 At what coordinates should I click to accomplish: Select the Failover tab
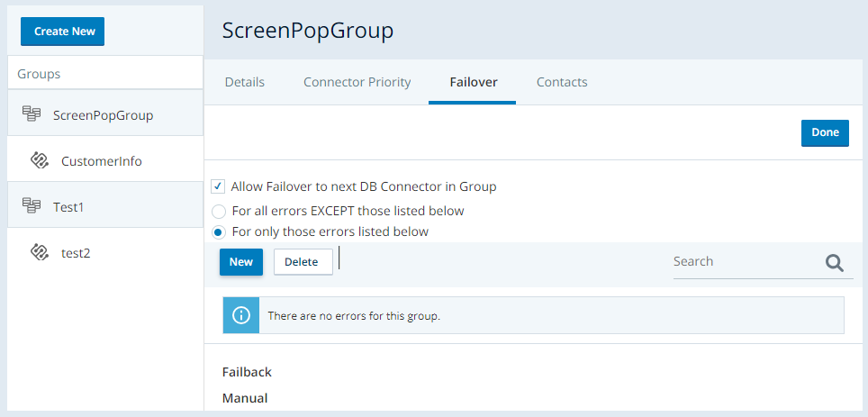pyautogui.click(x=473, y=82)
